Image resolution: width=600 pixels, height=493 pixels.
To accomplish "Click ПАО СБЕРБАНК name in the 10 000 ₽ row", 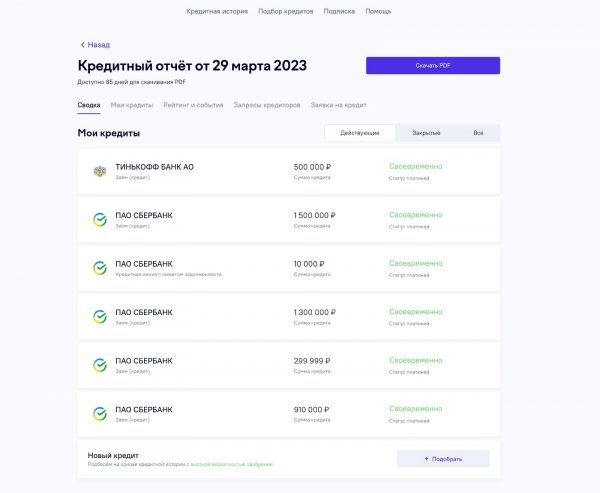I will click(144, 264).
